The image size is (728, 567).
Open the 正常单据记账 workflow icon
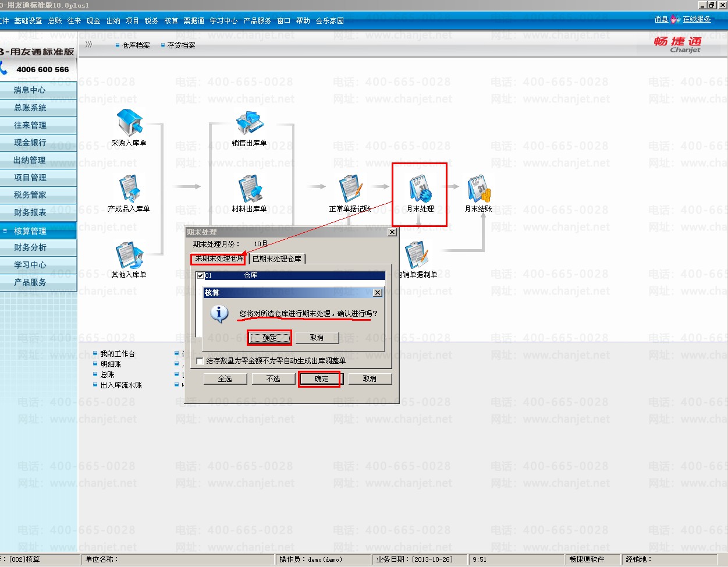350,189
